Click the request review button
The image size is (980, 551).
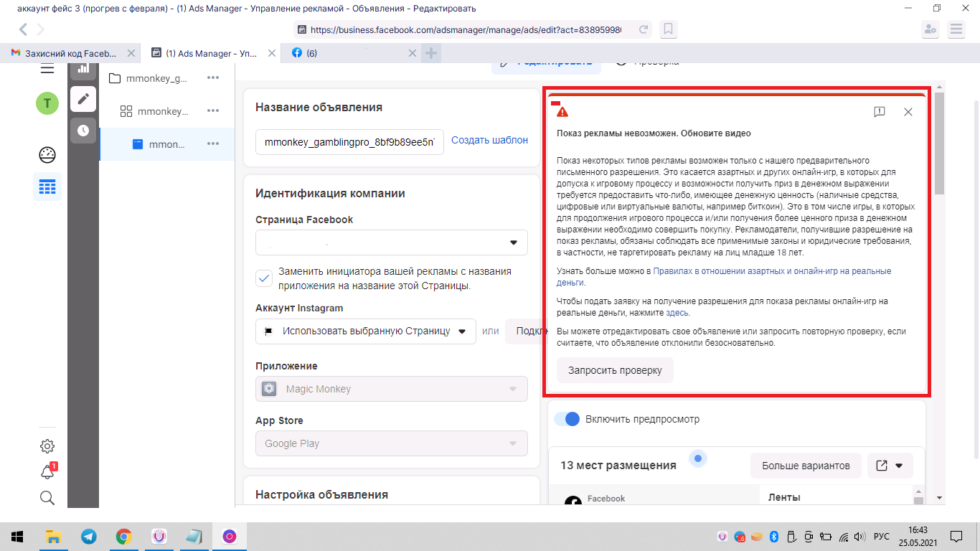615,371
